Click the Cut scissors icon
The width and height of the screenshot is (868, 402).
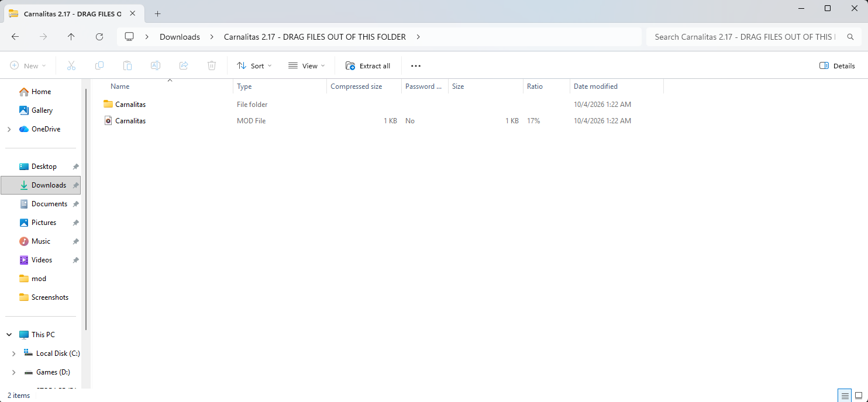point(71,65)
